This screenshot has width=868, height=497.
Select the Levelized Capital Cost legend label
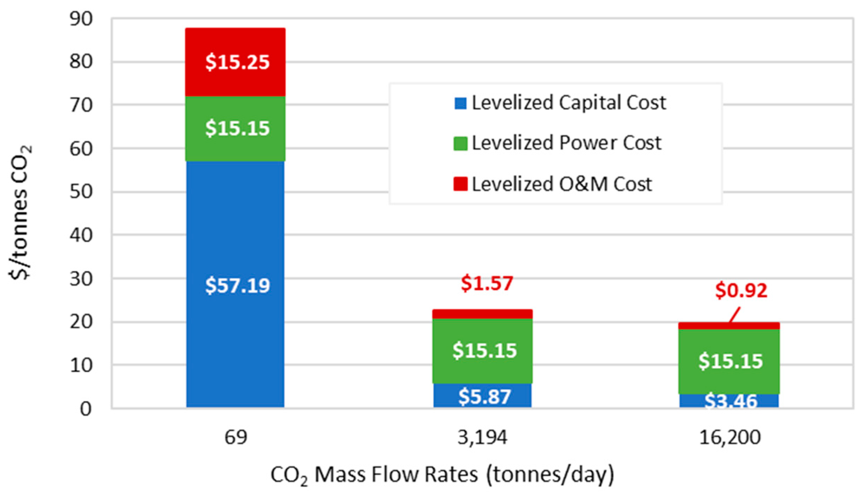[x=568, y=103]
